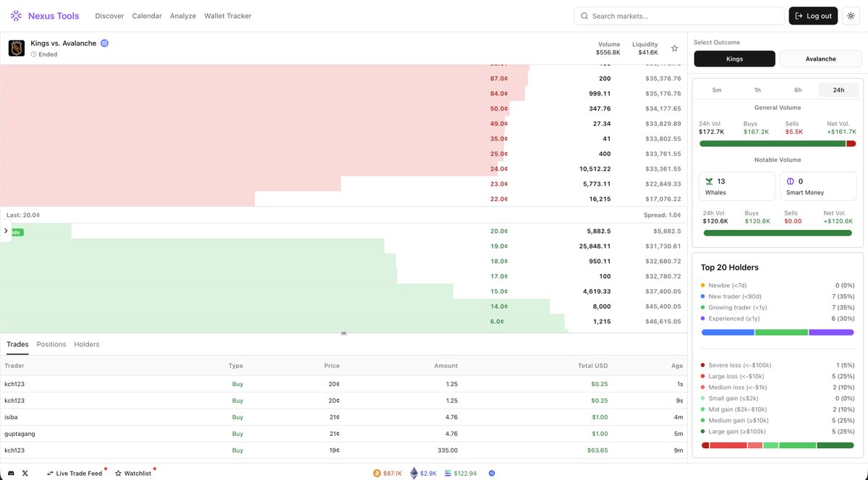Click the Liquidity $41.6K stat
This screenshot has width=868, height=480.
[x=645, y=48]
